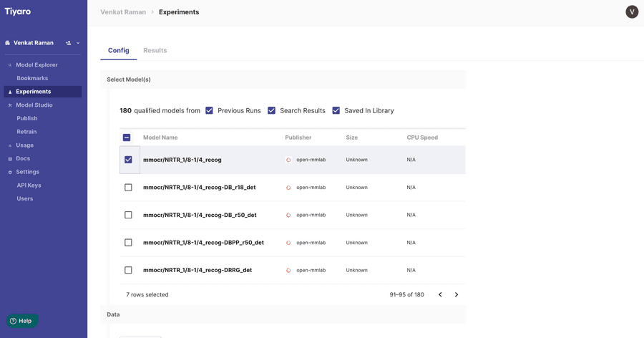Image resolution: width=644 pixels, height=338 pixels.
Task: Open Users page
Action: 24,198
